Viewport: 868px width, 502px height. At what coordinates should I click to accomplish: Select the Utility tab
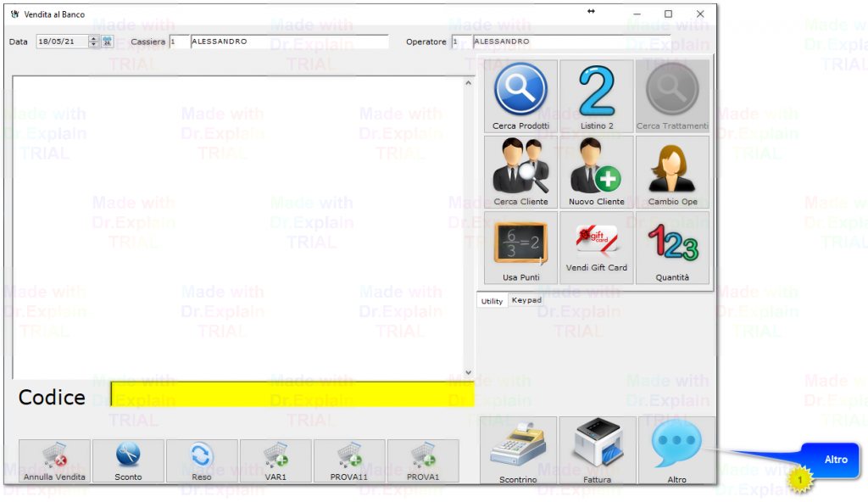(492, 301)
